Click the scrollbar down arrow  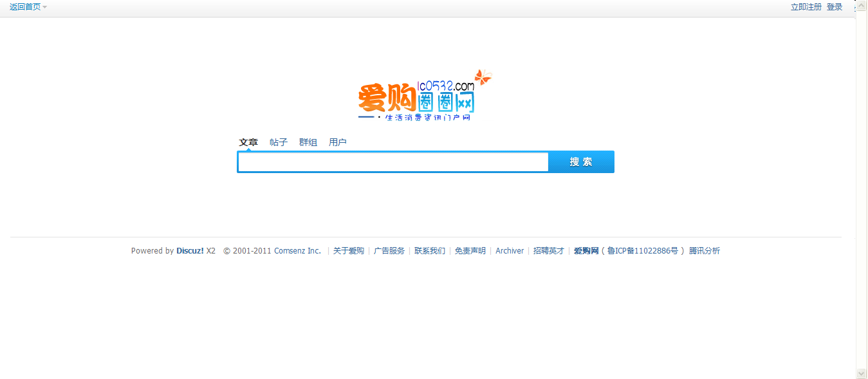coord(862,373)
